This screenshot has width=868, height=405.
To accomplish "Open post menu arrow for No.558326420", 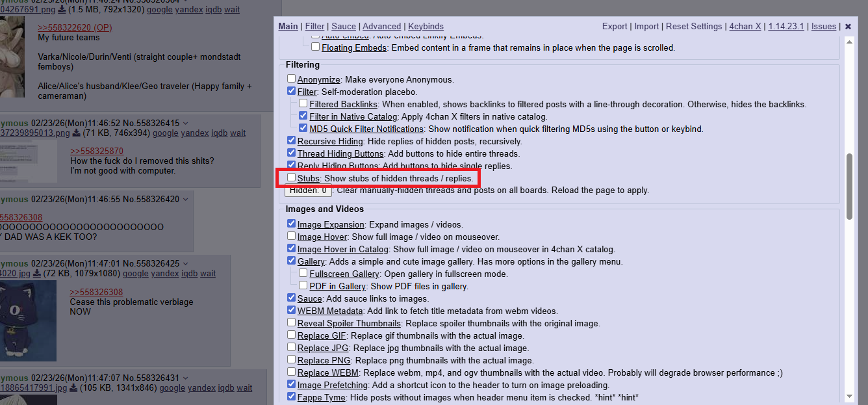I will pos(186,199).
